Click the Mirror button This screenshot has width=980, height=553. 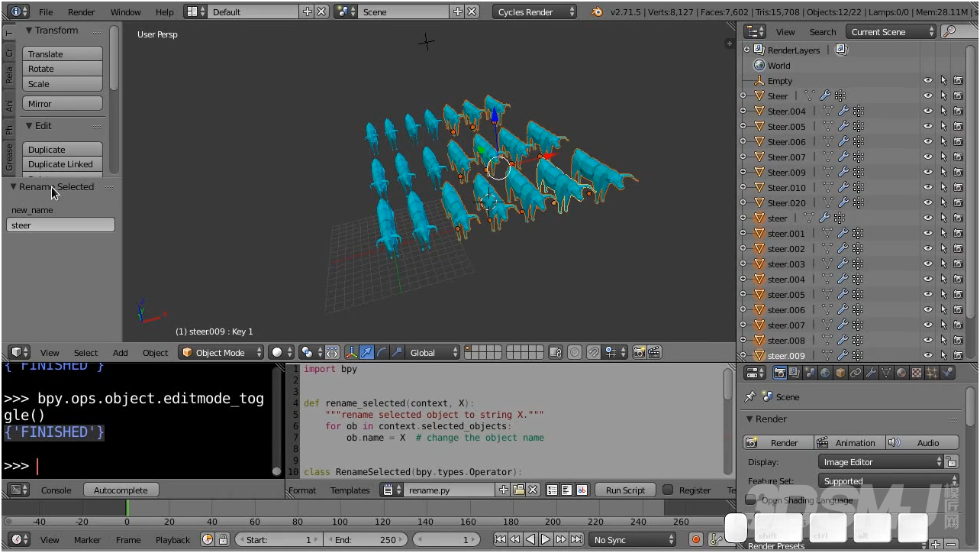pyautogui.click(x=63, y=103)
